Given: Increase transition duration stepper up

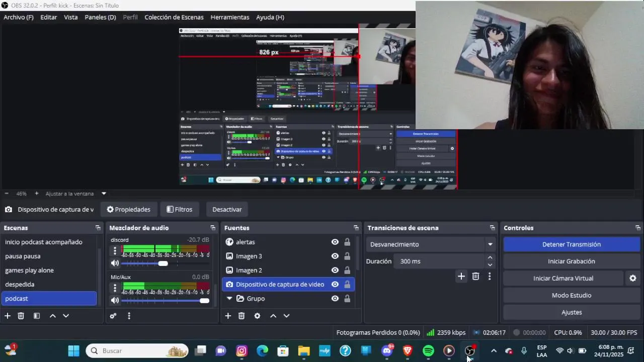Looking at the screenshot, I should coord(490,258).
